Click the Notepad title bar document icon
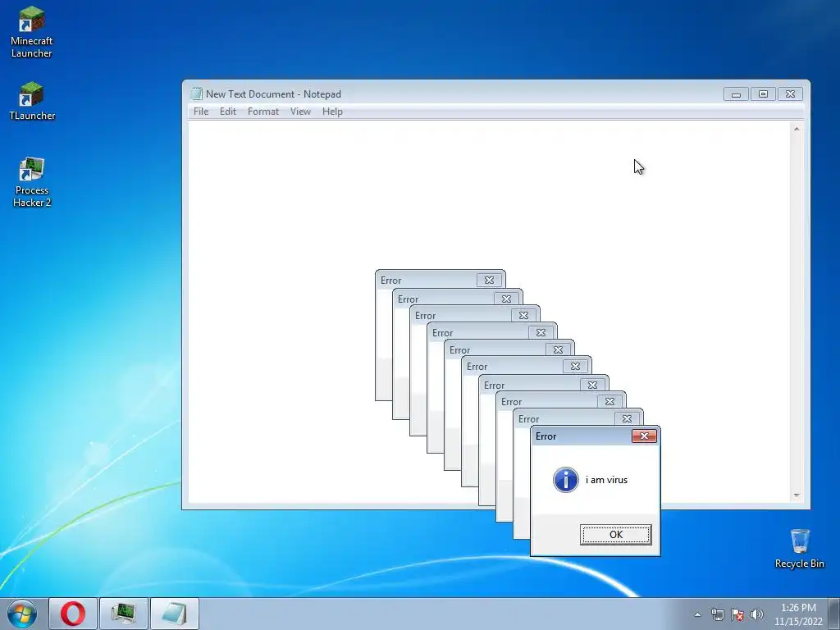The height and width of the screenshot is (630, 840). (197, 94)
